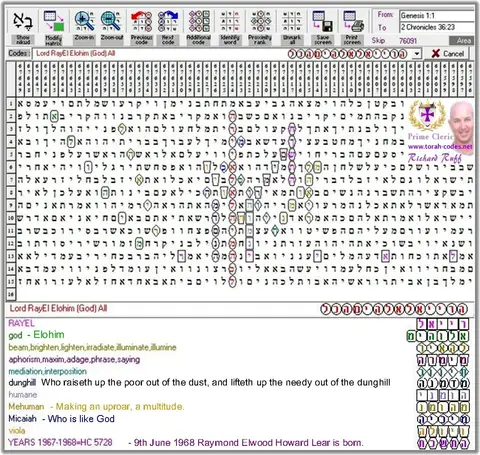Viewport: 480px width, 455px height.
Task: Click the Print screen label button
Action: tap(353, 40)
